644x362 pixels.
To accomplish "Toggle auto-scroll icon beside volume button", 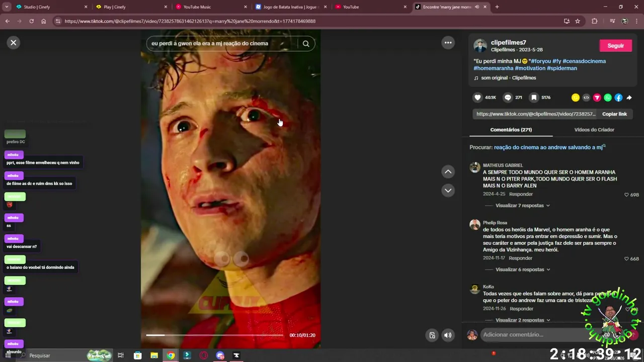I will pyautogui.click(x=432, y=335).
